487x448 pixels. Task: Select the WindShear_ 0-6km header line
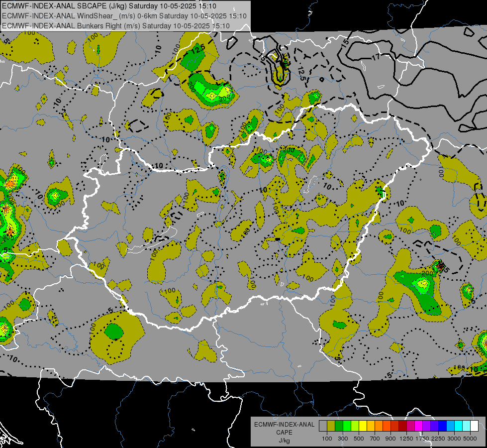[x=124, y=16]
